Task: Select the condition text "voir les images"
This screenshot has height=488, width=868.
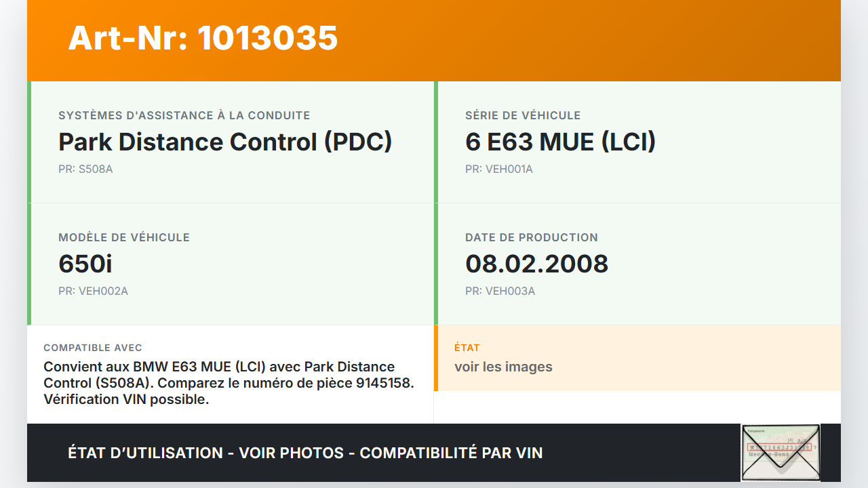Action: pos(503,367)
